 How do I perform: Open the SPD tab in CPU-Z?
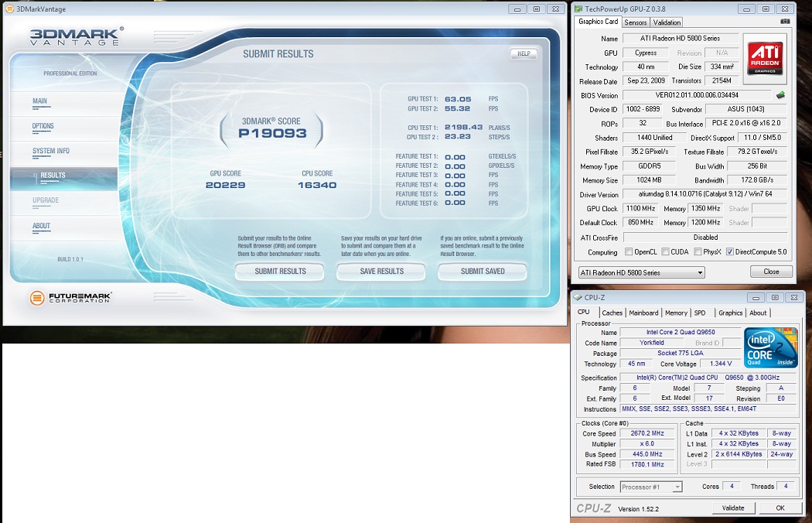coord(700,313)
